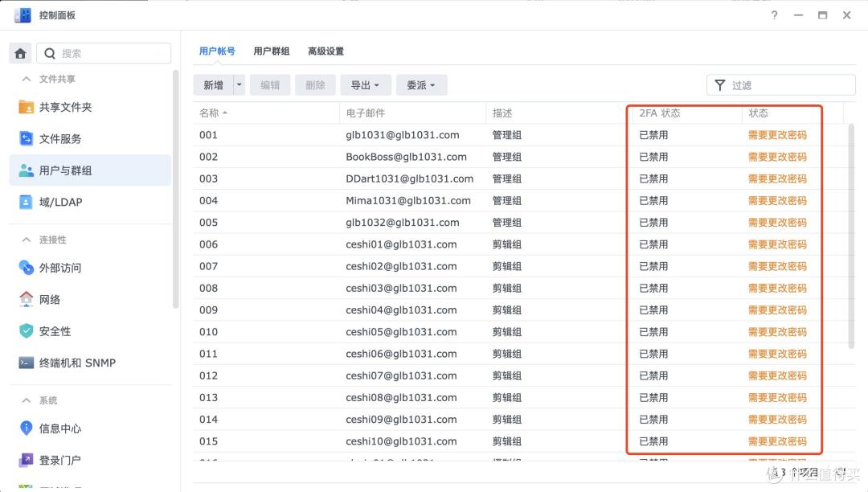Collapse the 文件共享 section
The width and height of the screenshot is (868, 492).
[26, 79]
